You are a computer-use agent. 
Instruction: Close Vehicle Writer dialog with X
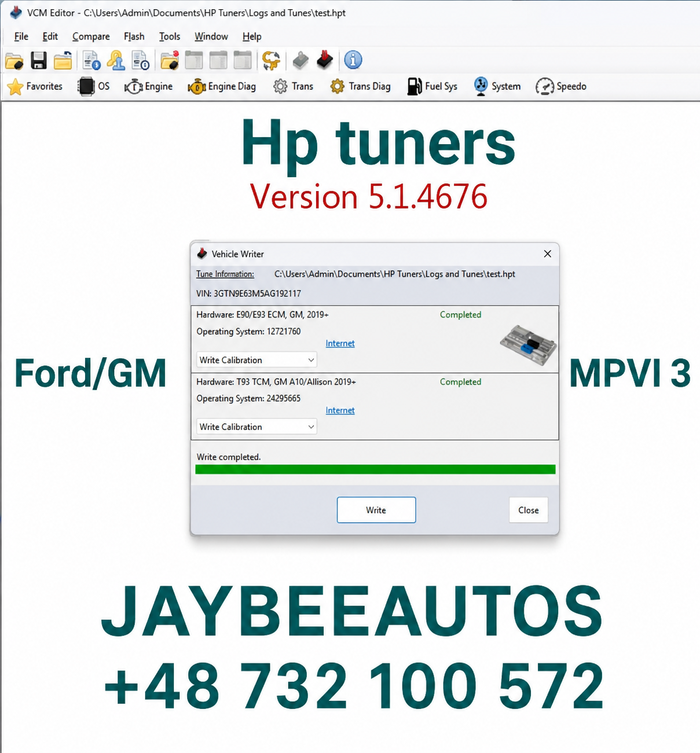pos(547,254)
